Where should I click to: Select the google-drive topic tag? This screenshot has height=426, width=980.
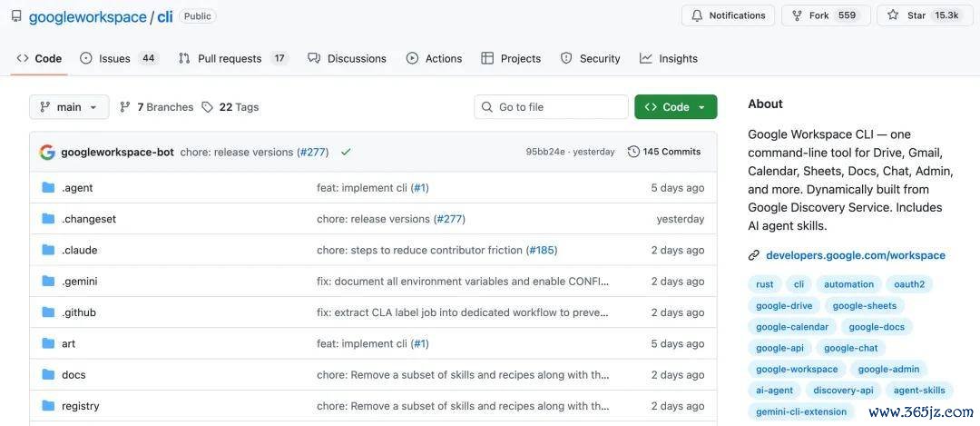[784, 305]
